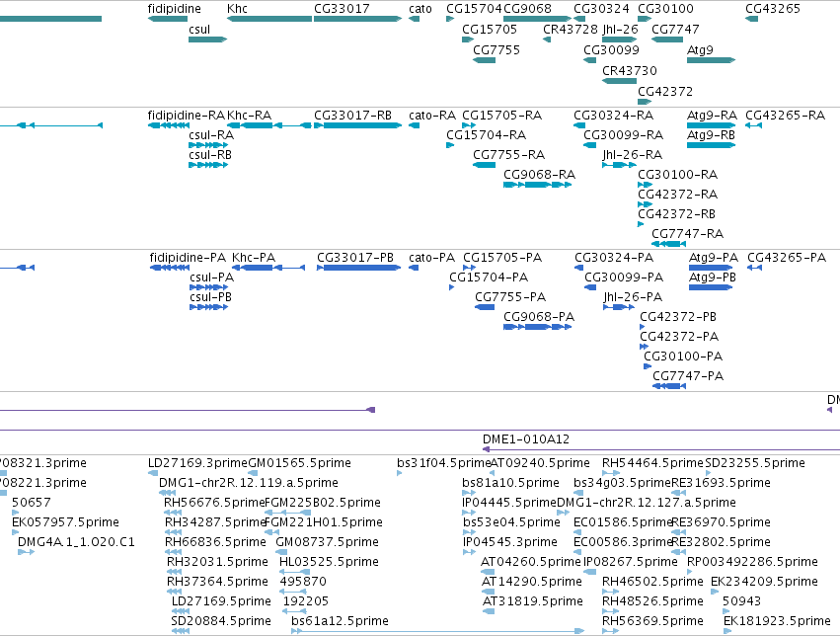The width and height of the screenshot is (840, 636).
Task: Click the csul-RA transcript label
Action: (211, 135)
